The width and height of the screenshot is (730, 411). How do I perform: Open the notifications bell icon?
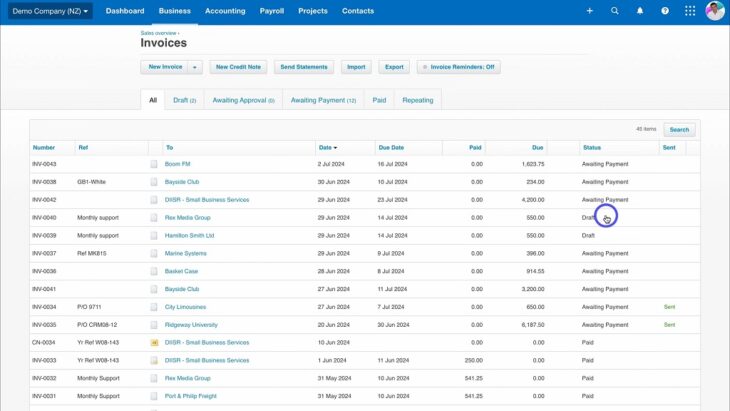point(640,11)
